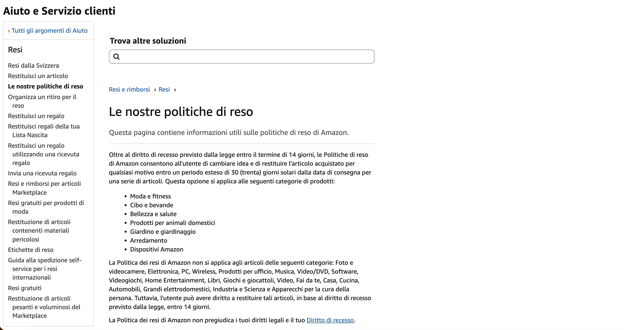644x330 pixels.
Task: Open Restituisci un regalo utilizzando una ricevuta regalo
Action: click(x=44, y=154)
